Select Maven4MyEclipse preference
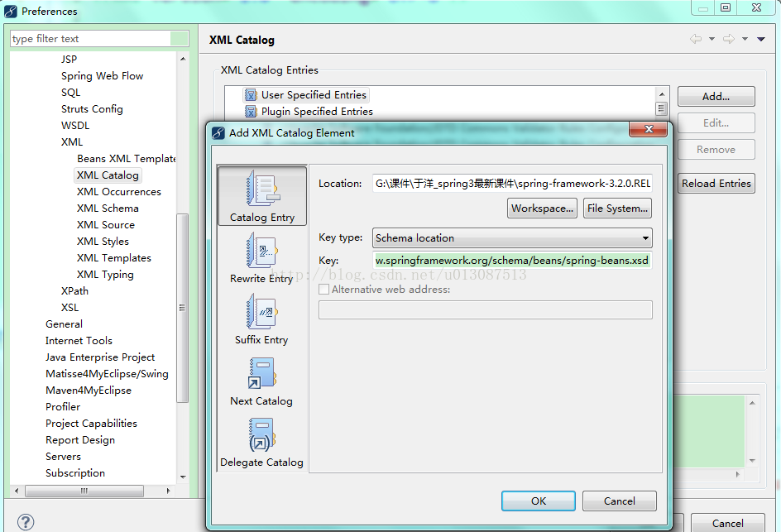Viewport: 781px width, 532px height. pos(89,390)
